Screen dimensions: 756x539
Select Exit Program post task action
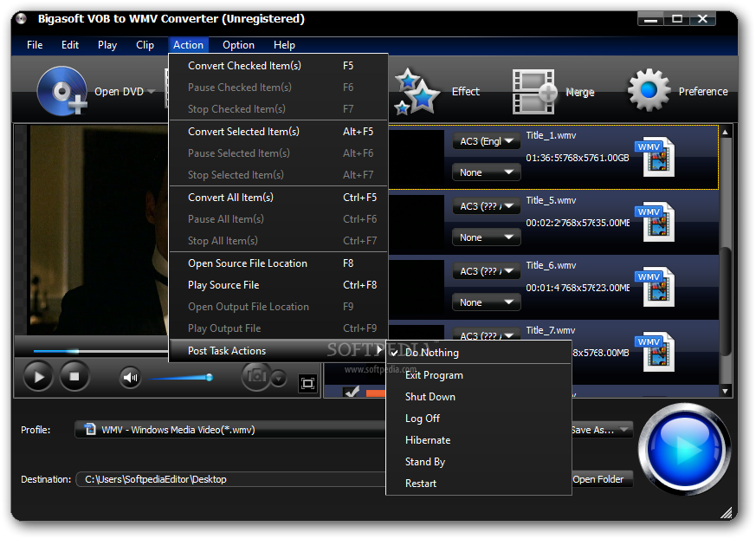(479, 375)
